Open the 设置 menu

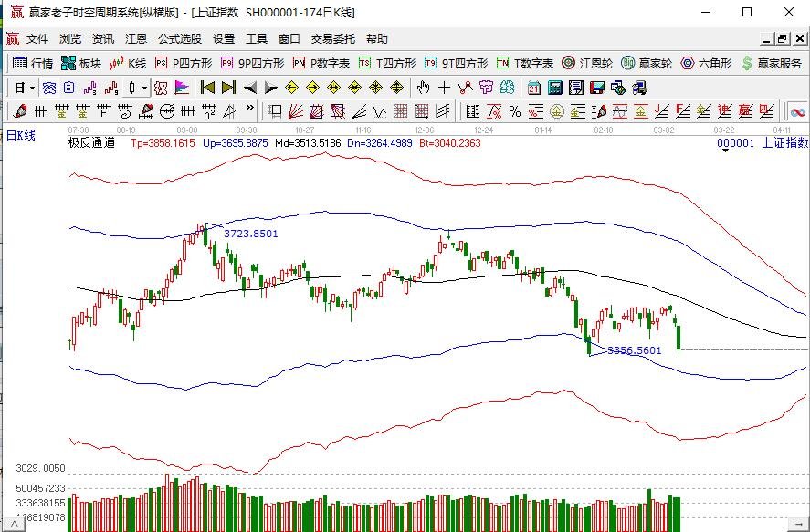(224, 38)
